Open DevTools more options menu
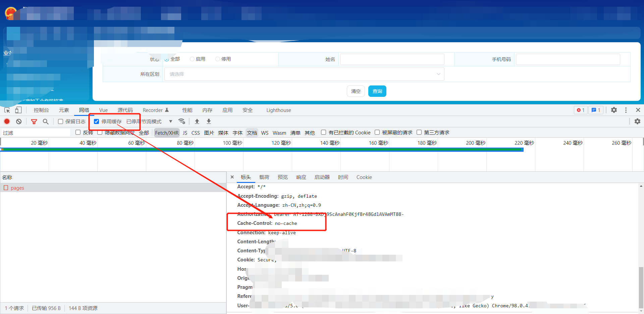 point(626,110)
